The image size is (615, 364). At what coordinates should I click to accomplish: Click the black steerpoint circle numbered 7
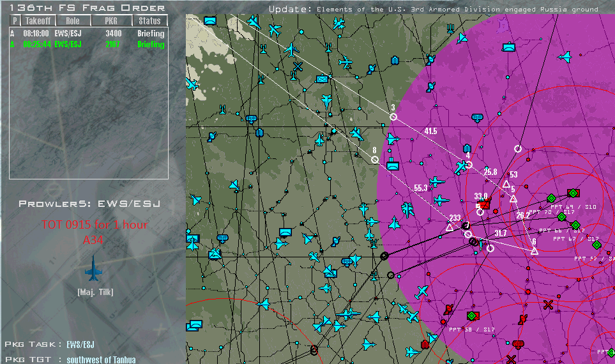point(466,225)
